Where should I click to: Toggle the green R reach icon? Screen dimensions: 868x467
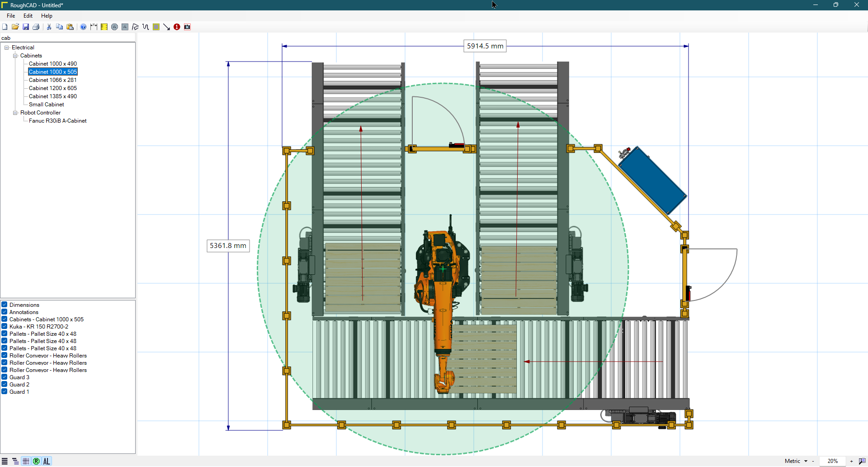coord(36,461)
